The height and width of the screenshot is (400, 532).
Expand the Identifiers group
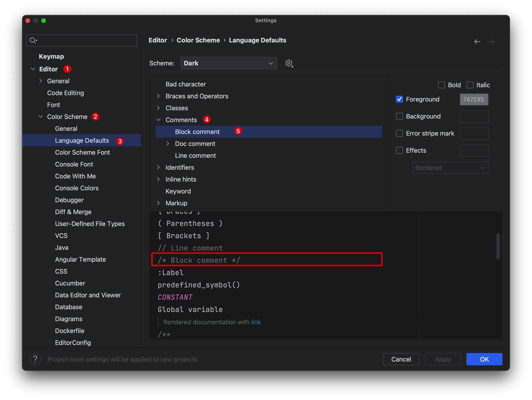click(158, 167)
